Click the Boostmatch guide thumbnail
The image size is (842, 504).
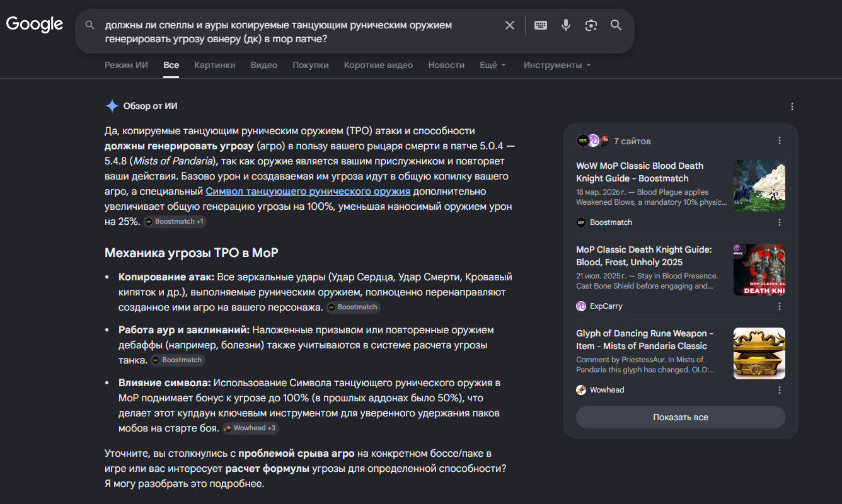click(x=759, y=185)
